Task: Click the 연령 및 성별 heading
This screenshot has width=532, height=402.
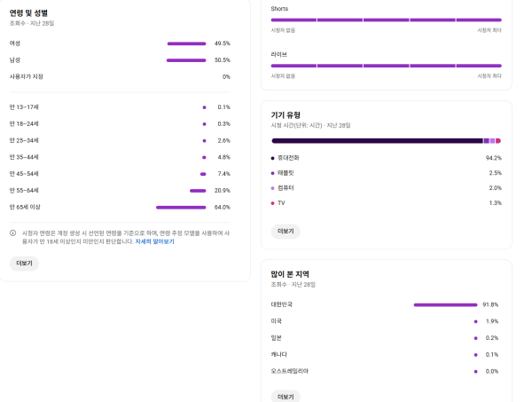Action: [28, 13]
